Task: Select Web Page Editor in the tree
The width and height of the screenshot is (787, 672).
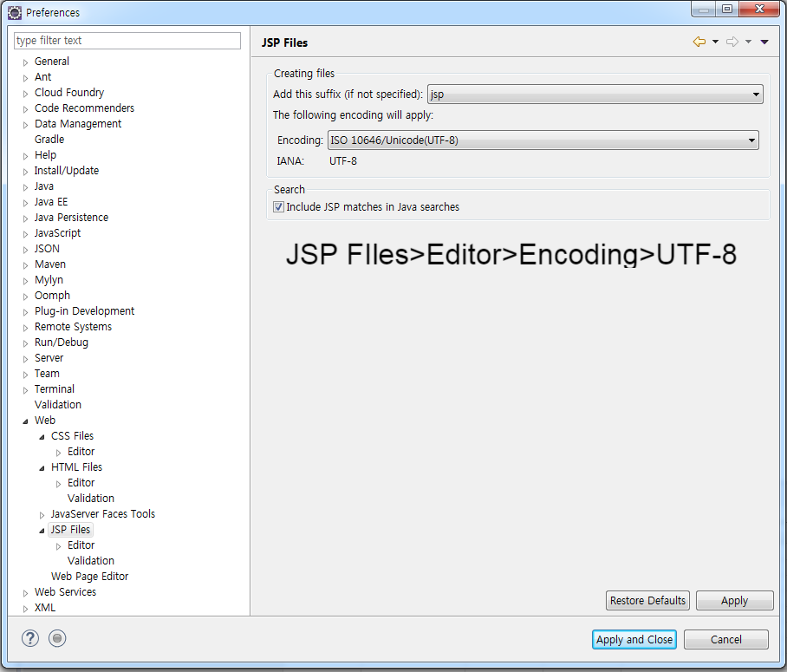Action: point(89,576)
